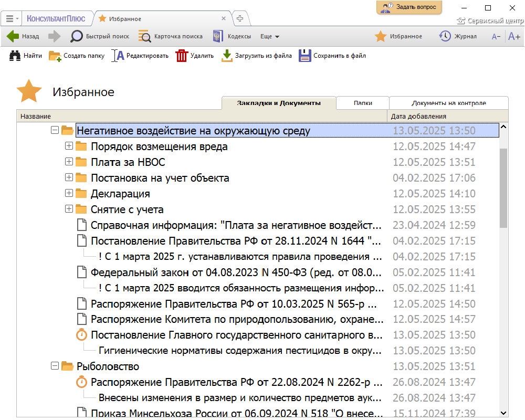Open Распоряжение Правительства РФ N 565-р
The image size is (525, 420).
pos(234,304)
